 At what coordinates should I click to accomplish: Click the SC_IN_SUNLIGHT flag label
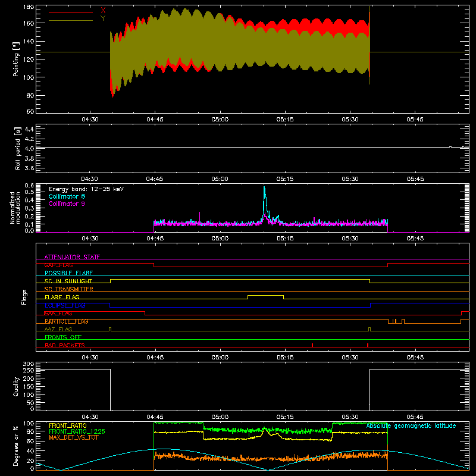(68, 281)
